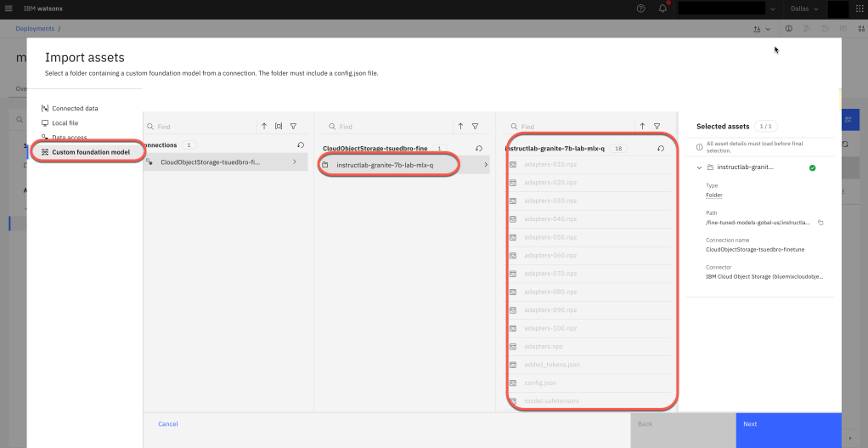The image size is (868, 448).
Task: Click the Find field in Connections column
Action: tap(204, 127)
